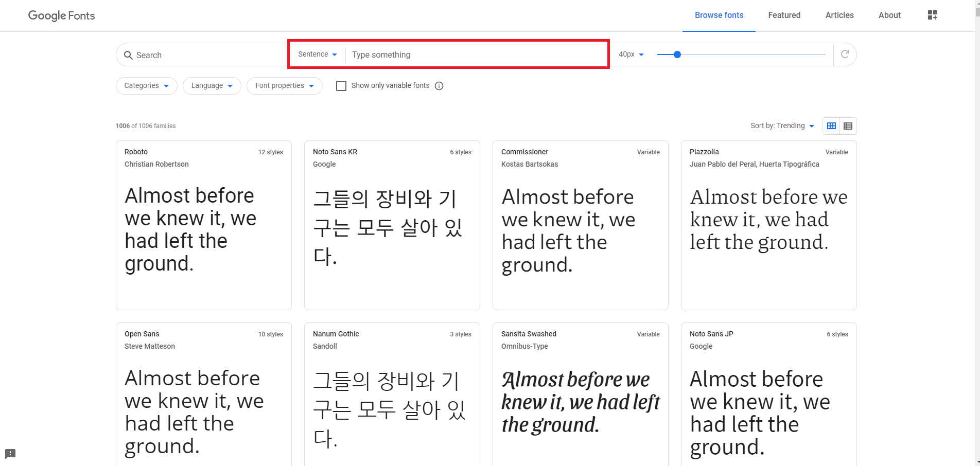Open the Articles tab
The width and height of the screenshot is (980, 466).
tap(839, 15)
